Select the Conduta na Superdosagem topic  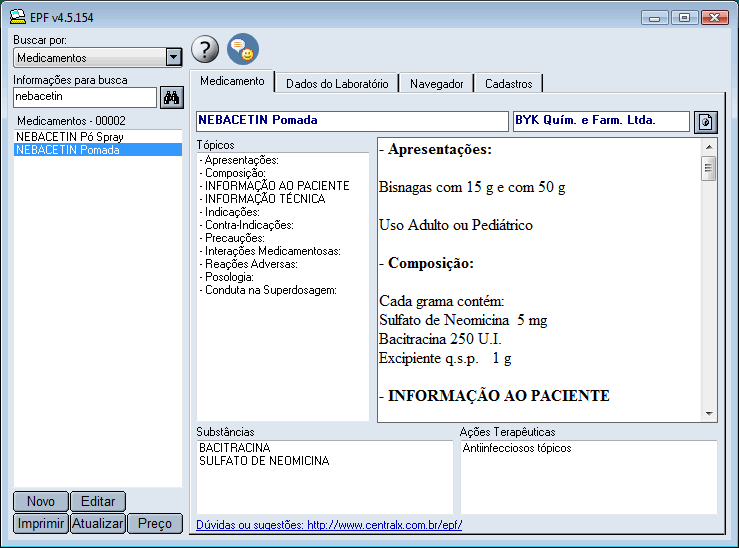point(268,290)
